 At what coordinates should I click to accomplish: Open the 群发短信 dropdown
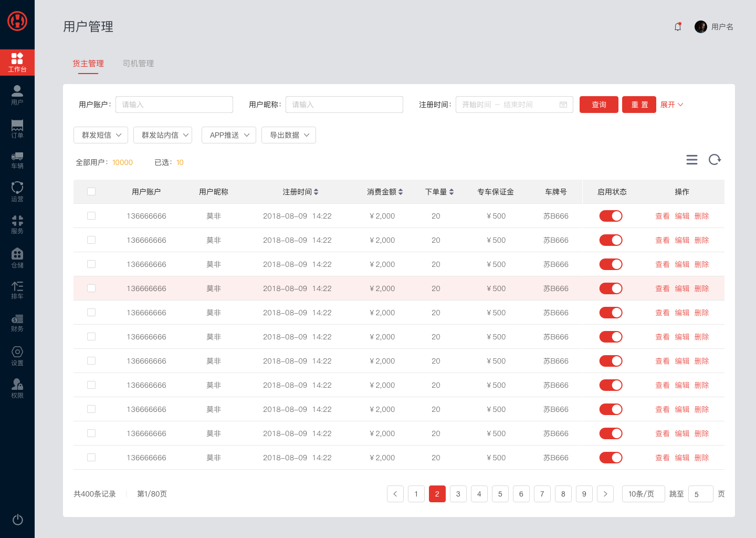click(x=101, y=135)
